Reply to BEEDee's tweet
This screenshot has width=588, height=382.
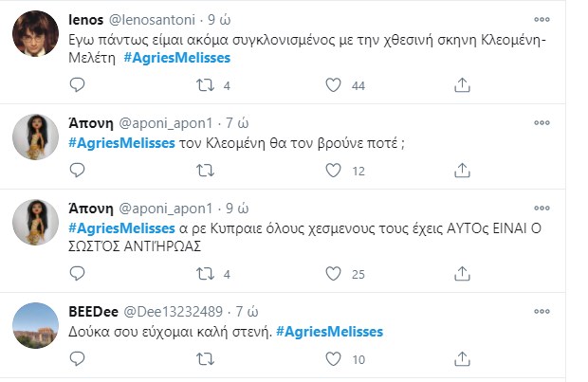pos(79,359)
